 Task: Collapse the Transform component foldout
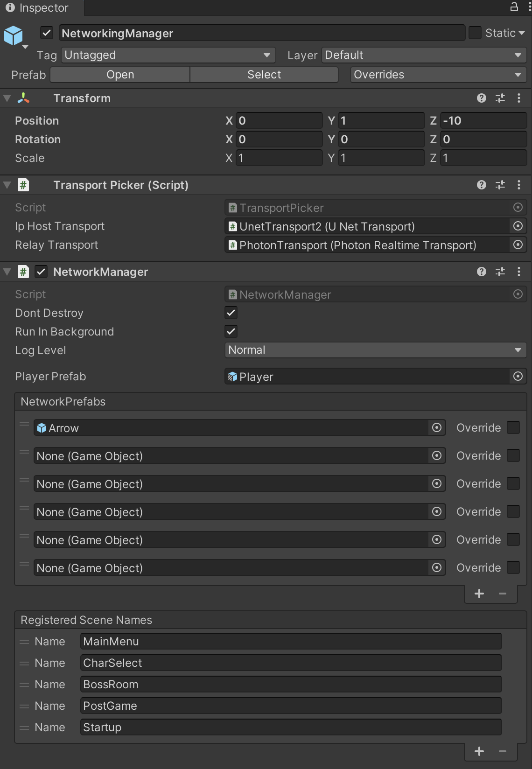7,98
